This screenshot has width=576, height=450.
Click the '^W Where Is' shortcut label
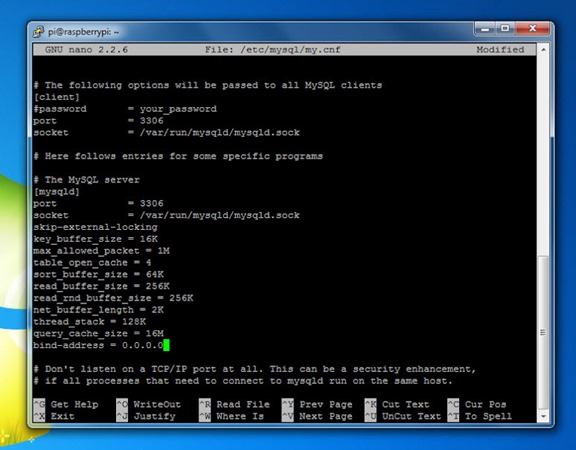click(231, 416)
